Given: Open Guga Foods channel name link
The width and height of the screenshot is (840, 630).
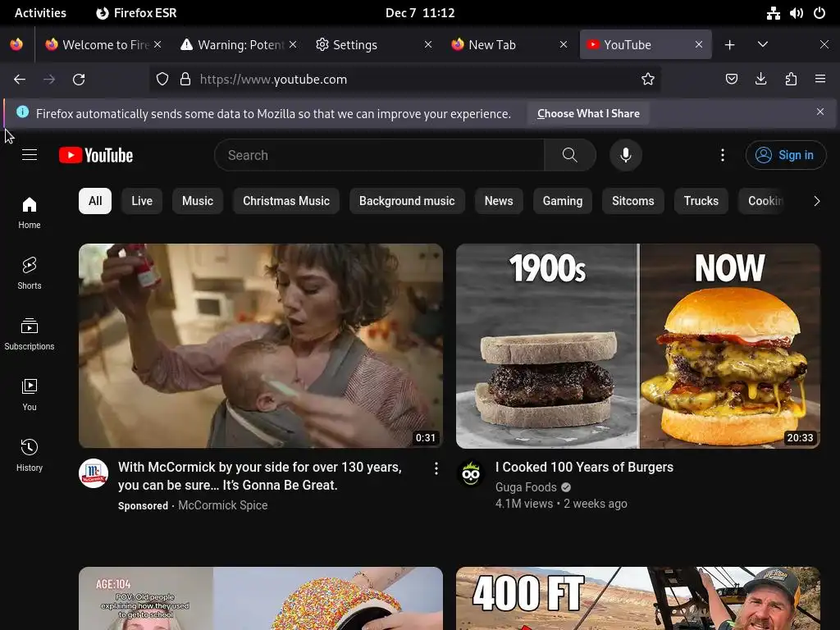Looking at the screenshot, I should 526,487.
